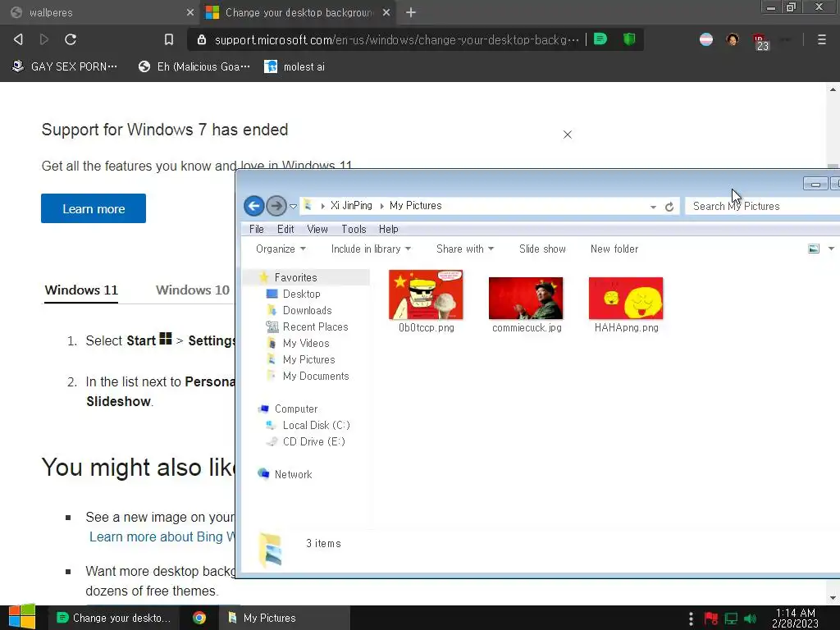The image size is (840, 630).
Task: Open the Windows Start button
Action: (22, 617)
